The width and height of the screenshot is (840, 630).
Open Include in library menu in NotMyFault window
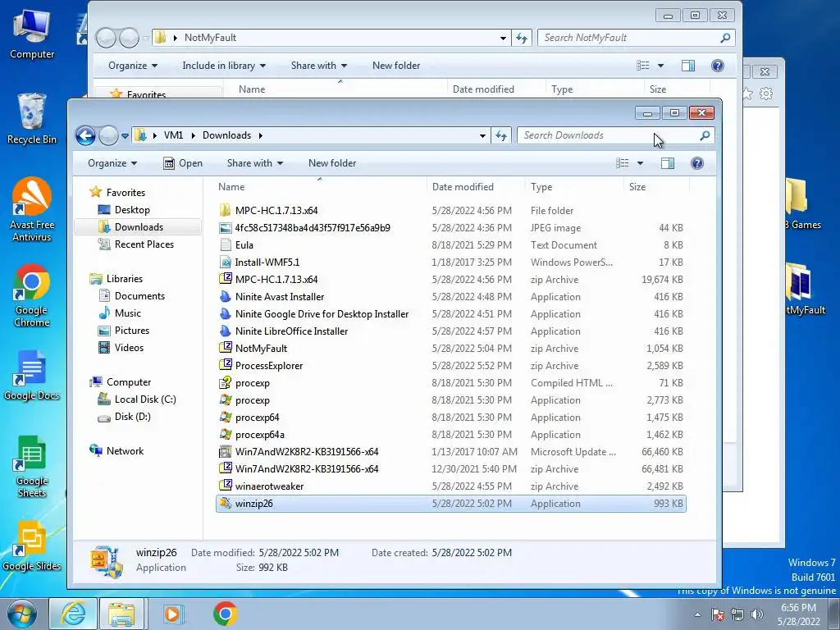tap(224, 66)
